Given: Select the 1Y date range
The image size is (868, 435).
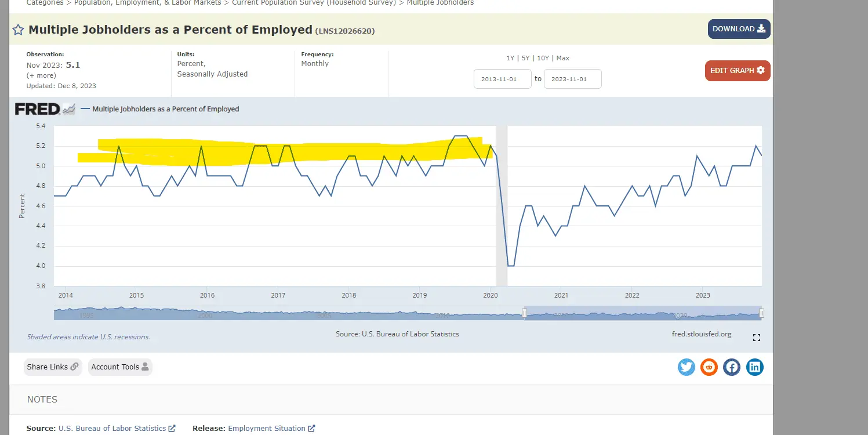Looking at the screenshot, I should 510,58.
